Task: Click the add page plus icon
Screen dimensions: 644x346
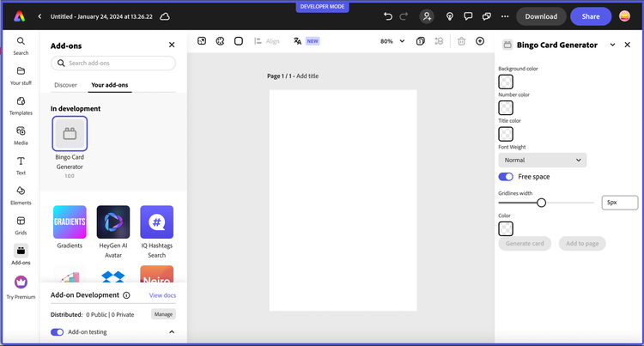Action: tap(480, 41)
